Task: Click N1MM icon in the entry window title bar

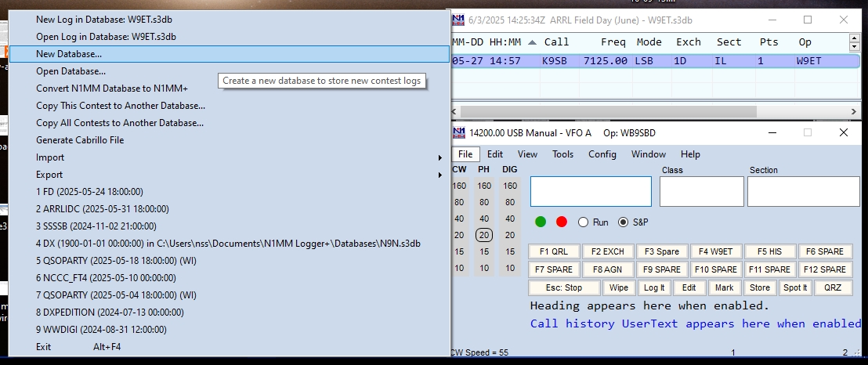Action: pos(458,133)
